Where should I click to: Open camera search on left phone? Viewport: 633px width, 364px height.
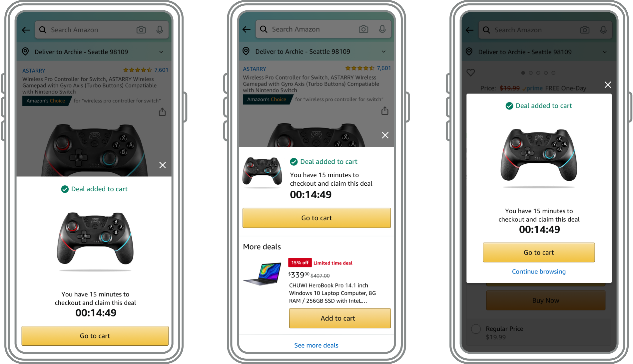tap(141, 30)
